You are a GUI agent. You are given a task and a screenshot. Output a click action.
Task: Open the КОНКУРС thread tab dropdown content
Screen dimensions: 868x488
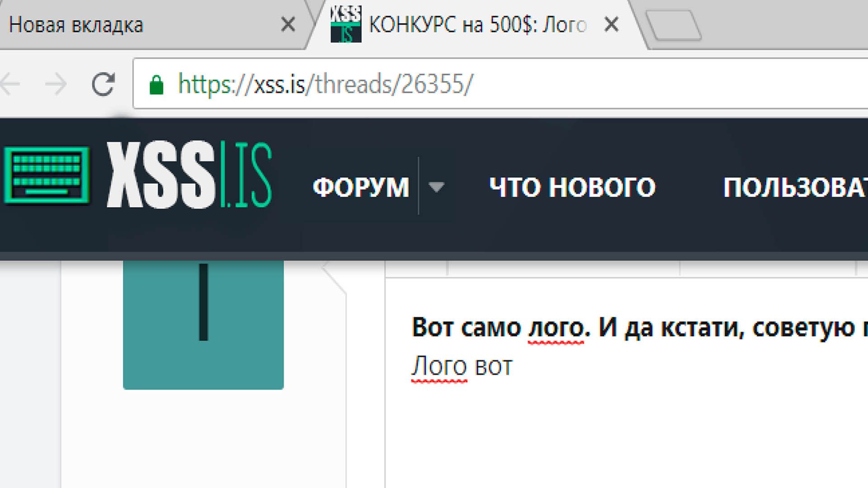coord(475,25)
